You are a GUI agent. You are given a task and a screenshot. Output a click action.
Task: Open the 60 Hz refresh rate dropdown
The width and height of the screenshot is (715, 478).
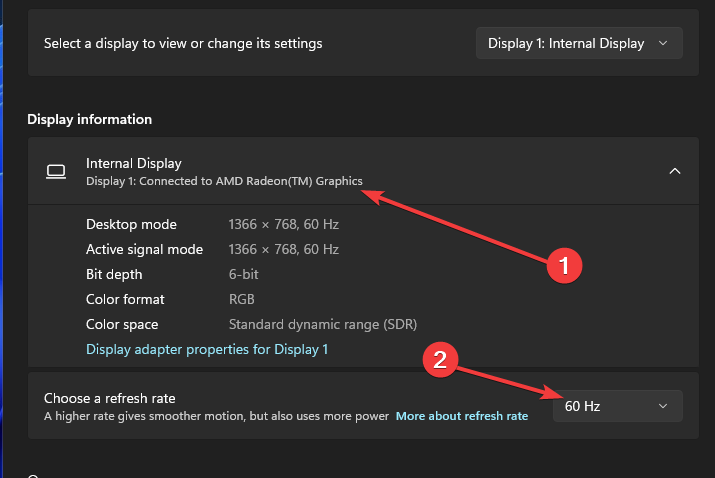pos(617,405)
